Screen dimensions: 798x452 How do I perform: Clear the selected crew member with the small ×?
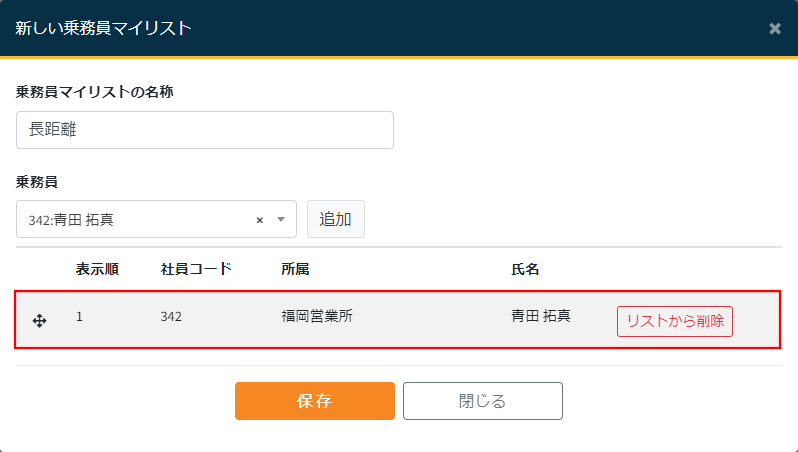pyautogui.click(x=260, y=220)
